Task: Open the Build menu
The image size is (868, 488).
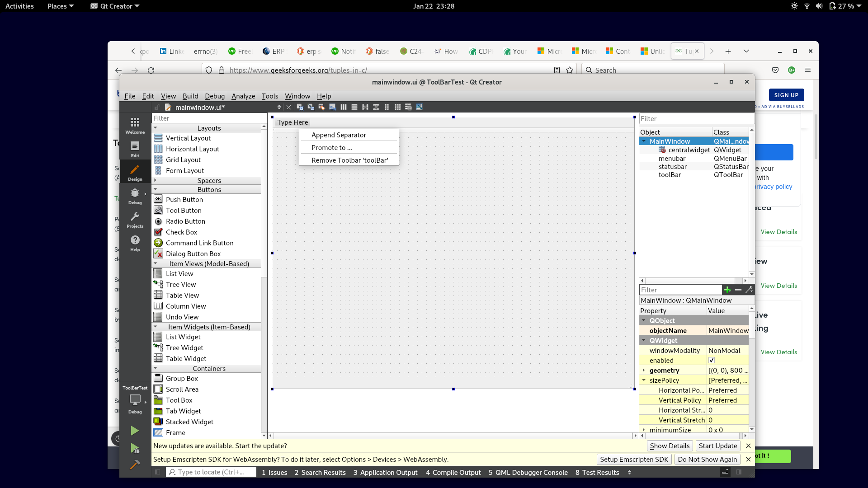Action: click(x=190, y=96)
